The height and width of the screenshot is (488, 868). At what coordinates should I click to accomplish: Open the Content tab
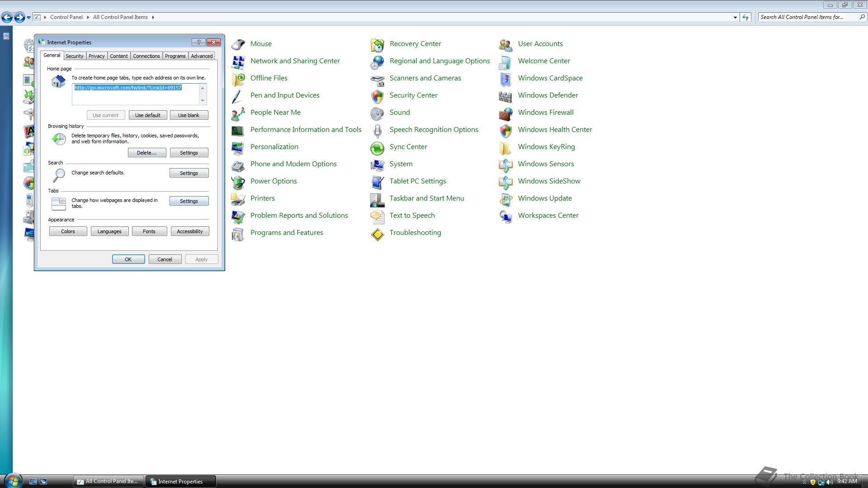point(119,56)
